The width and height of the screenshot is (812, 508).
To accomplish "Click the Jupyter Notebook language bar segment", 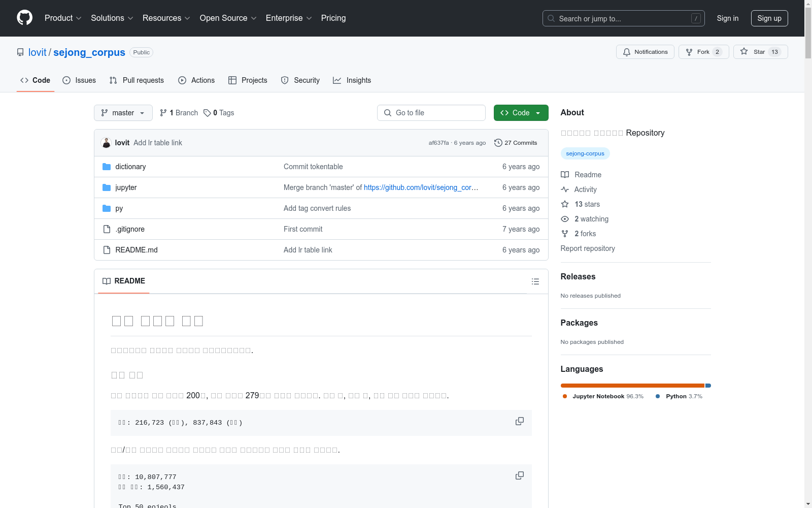I will [633, 386].
